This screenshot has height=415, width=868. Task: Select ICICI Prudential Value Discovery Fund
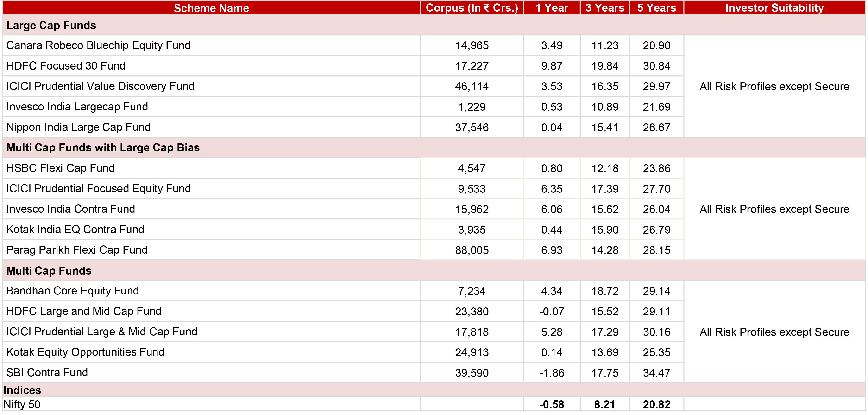click(x=101, y=86)
